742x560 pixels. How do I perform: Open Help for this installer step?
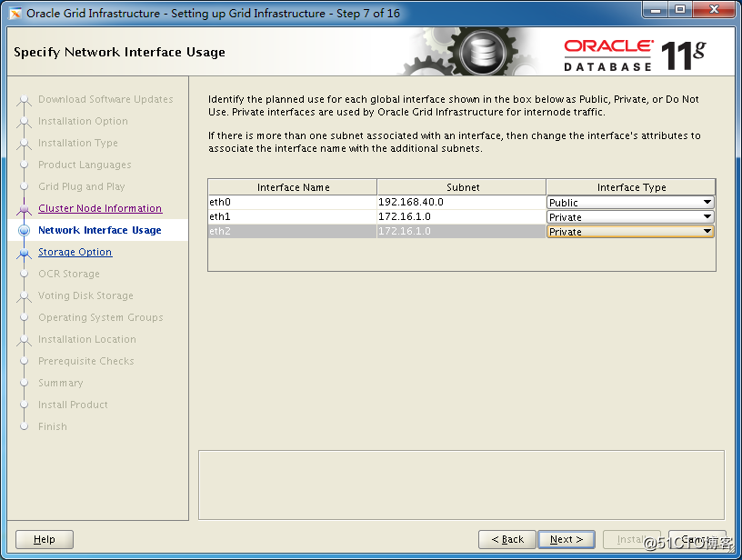pos(45,539)
